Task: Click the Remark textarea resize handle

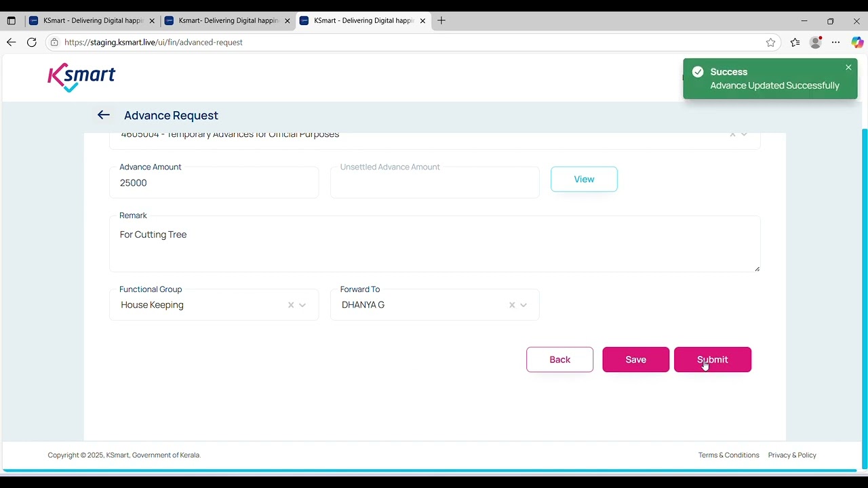Action: (x=757, y=268)
